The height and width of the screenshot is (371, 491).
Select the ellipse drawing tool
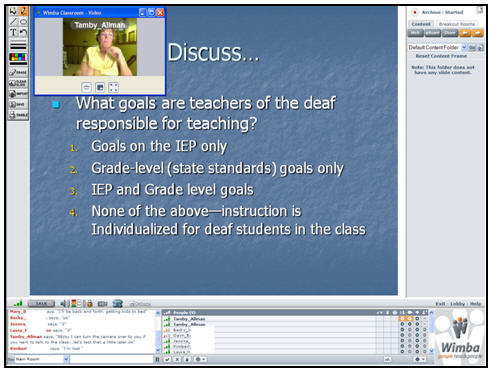[x=23, y=22]
